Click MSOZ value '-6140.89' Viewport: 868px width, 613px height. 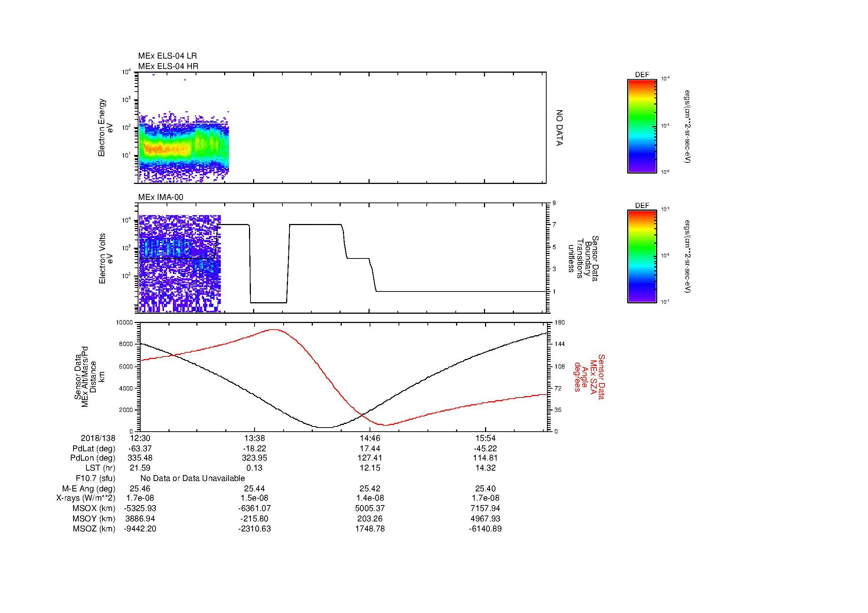[x=485, y=528]
